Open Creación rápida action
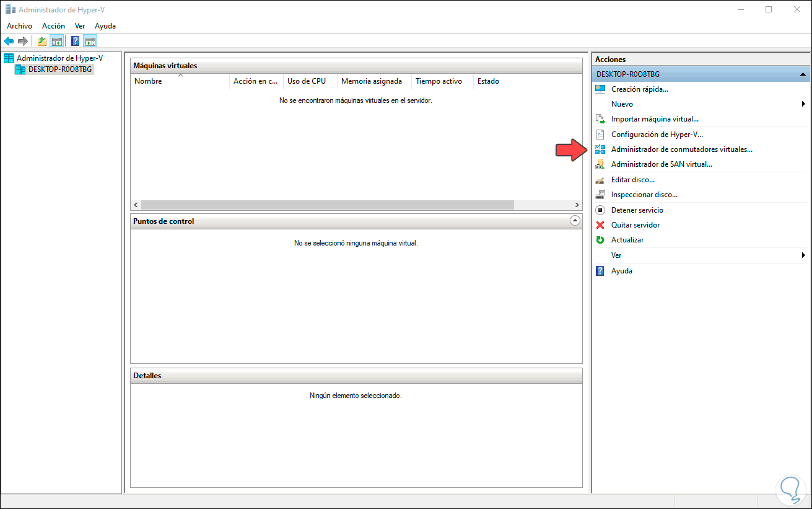 click(639, 89)
